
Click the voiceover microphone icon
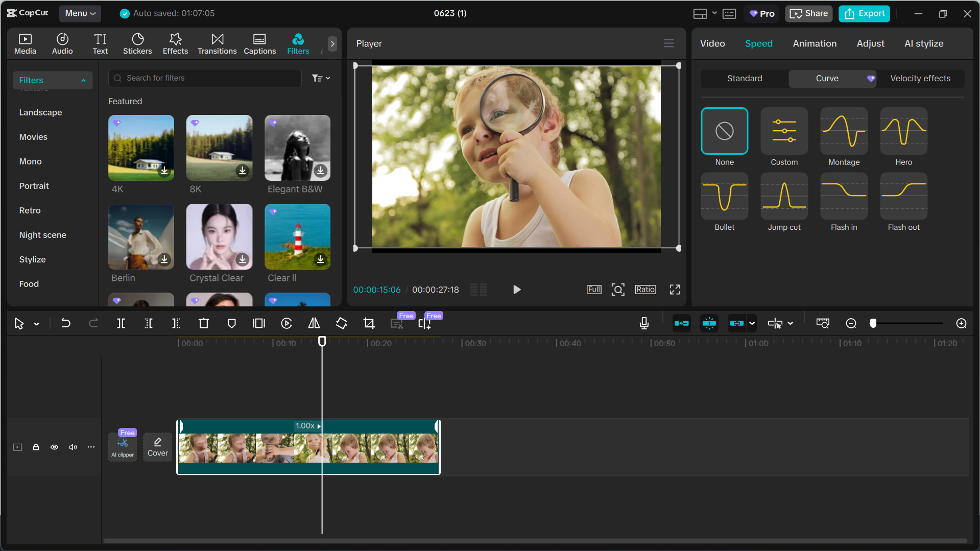coord(643,323)
